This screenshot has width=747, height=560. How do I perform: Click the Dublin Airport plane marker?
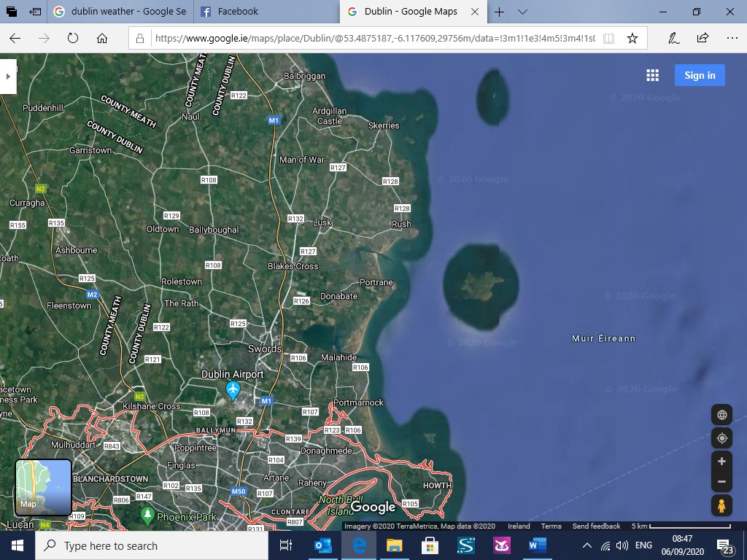tap(233, 391)
